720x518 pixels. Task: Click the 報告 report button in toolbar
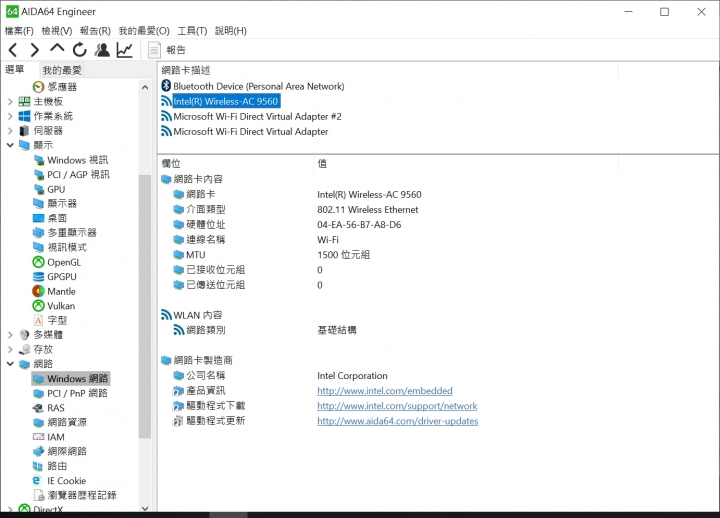pyautogui.click(x=167, y=50)
